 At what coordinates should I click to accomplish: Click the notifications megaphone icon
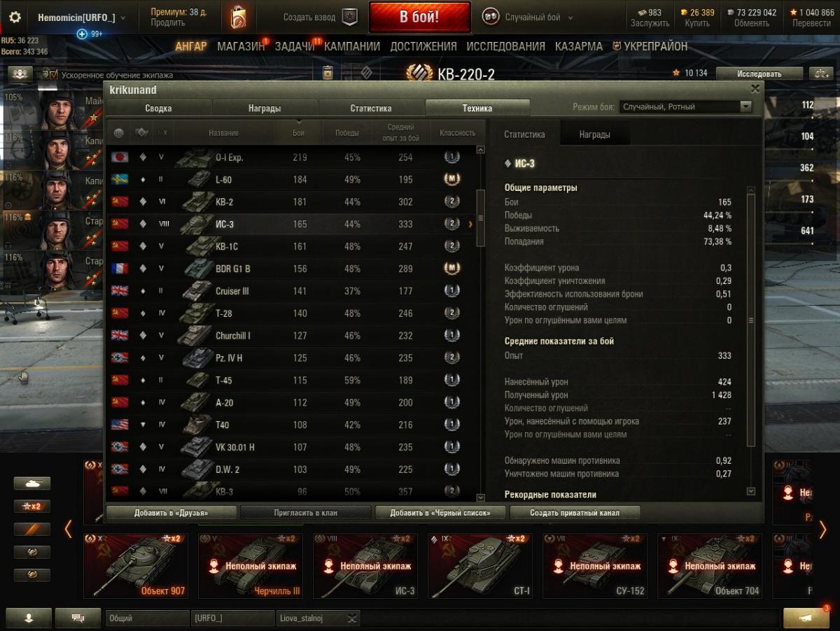806,618
